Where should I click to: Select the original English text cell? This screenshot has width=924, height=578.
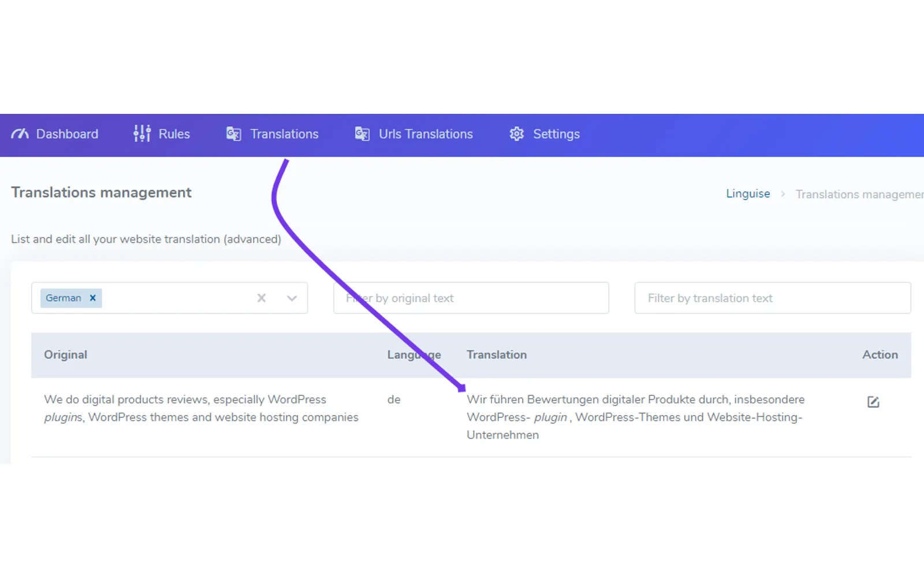[x=201, y=408]
